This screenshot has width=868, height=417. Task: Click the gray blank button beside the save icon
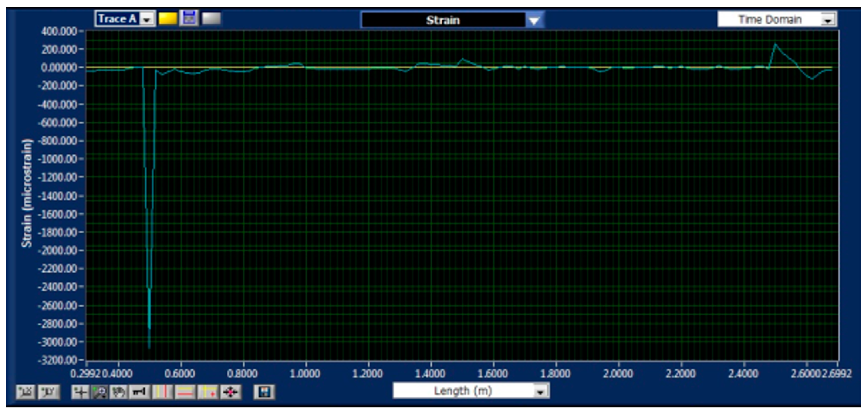pos(211,19)
